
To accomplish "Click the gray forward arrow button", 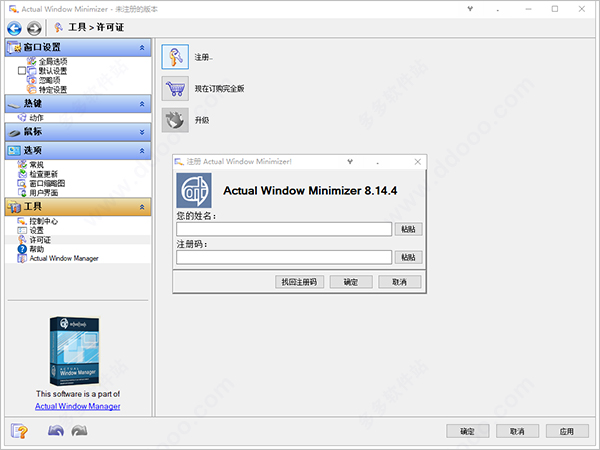I will pyautogui.click(x=34, y=28).
